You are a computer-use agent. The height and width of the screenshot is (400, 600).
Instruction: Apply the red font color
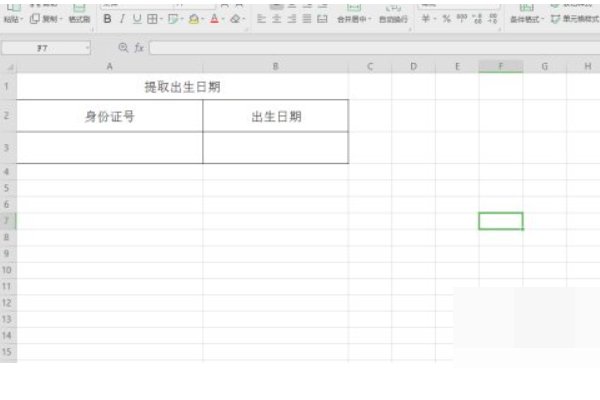coord(214,19)
